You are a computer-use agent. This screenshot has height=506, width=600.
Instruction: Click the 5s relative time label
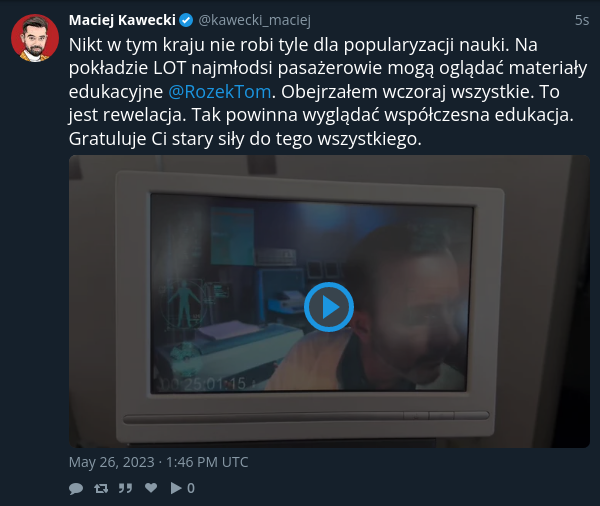[582, 20]
